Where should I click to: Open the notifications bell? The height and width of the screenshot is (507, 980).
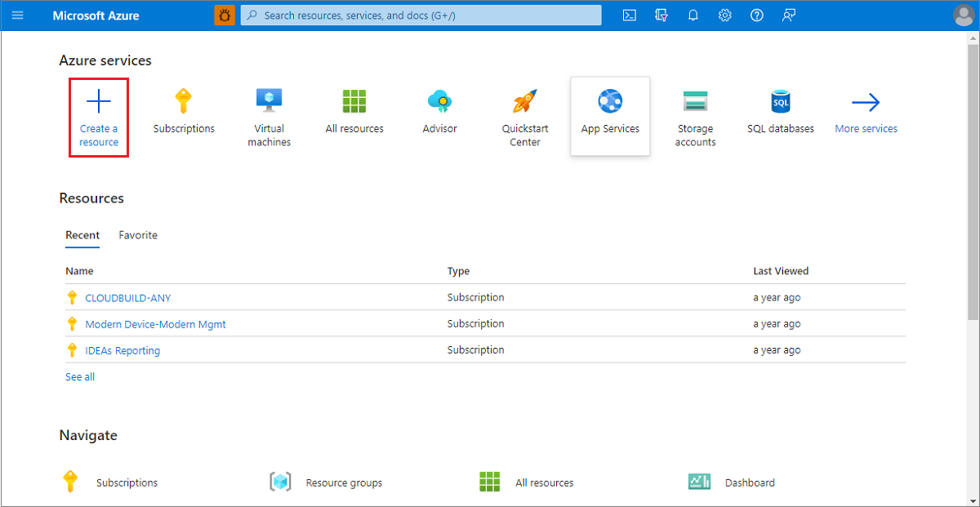coord(693,15)
